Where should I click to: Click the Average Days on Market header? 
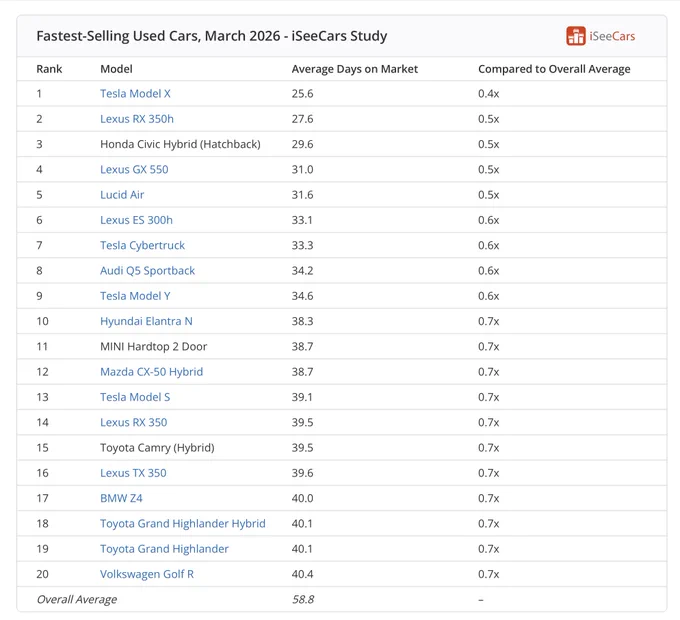[355, 69]
